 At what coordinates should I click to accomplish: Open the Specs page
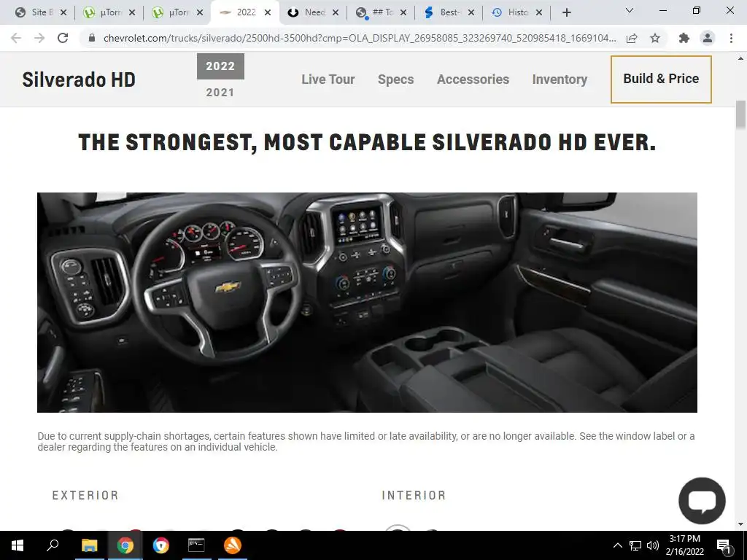tap(395, 79)
